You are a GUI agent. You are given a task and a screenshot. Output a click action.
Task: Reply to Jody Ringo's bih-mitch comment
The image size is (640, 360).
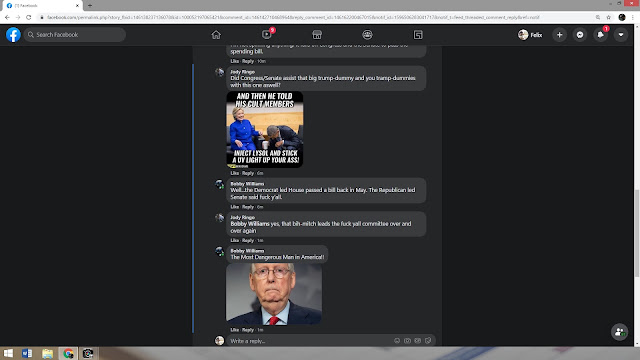[248, 240]
